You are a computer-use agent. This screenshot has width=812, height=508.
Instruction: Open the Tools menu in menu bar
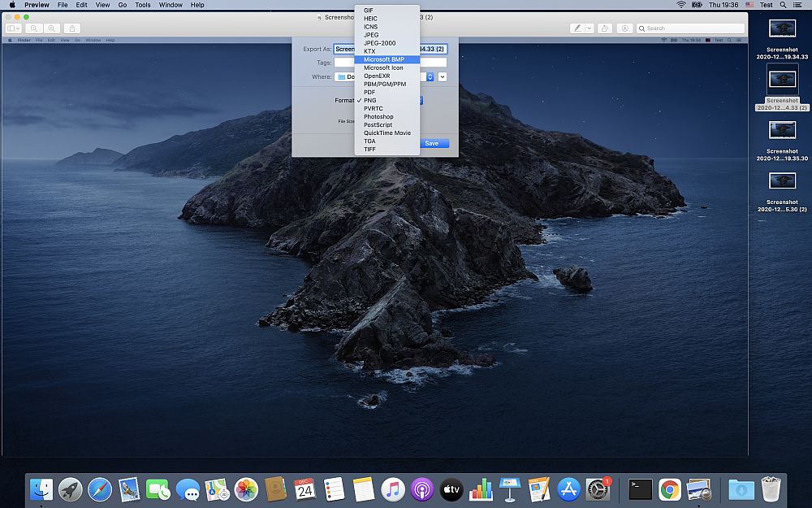(143, 5)
